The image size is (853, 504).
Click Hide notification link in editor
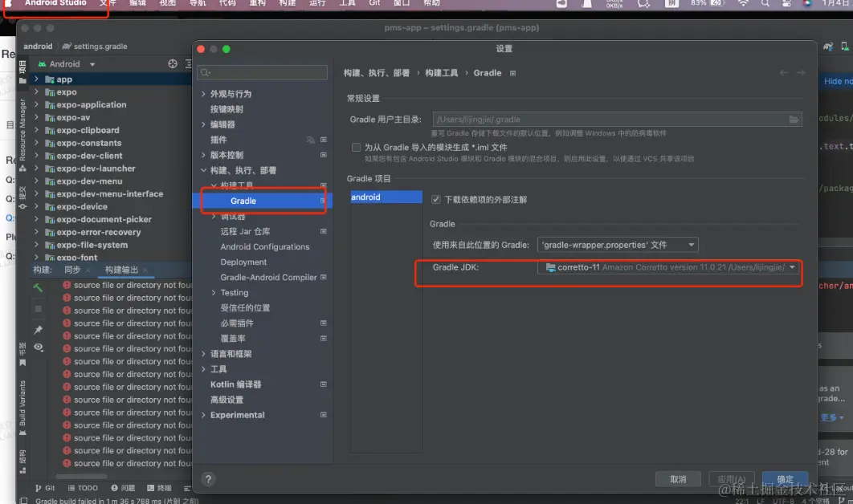[838, 81]
